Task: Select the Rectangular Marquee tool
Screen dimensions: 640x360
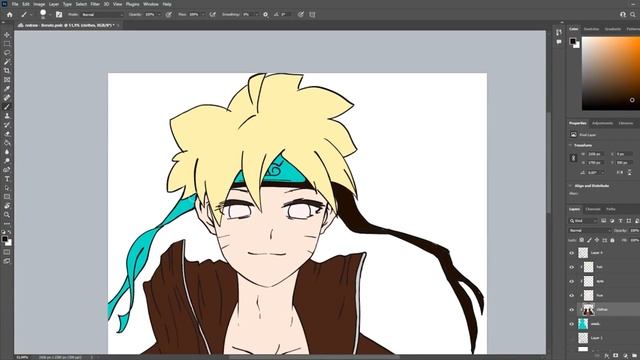Action: click(7, 44)
